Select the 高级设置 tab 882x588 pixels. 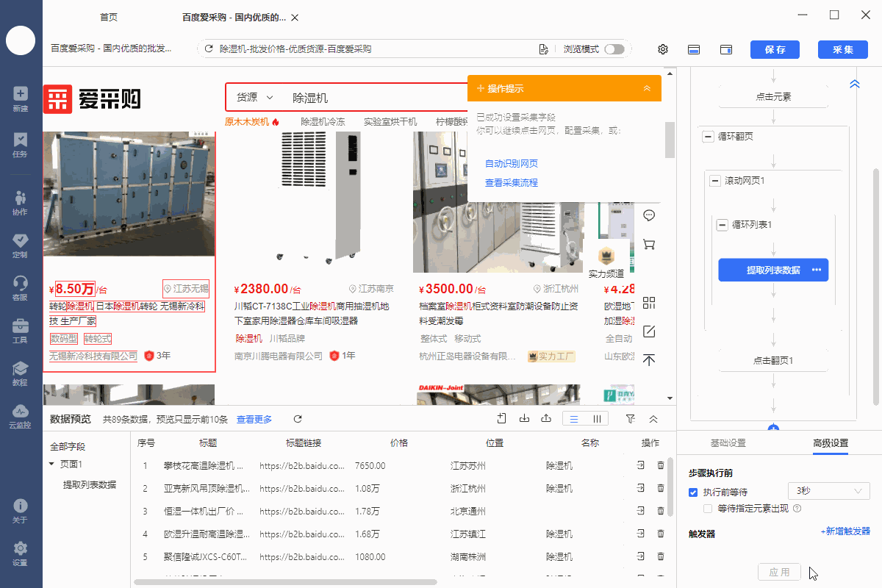coord(831,443)
